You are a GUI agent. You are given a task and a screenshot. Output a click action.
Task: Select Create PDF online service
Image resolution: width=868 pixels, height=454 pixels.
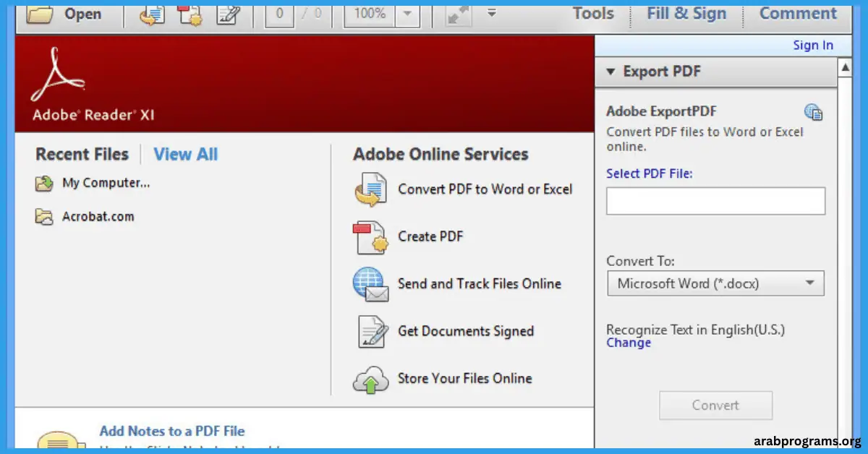430,236
